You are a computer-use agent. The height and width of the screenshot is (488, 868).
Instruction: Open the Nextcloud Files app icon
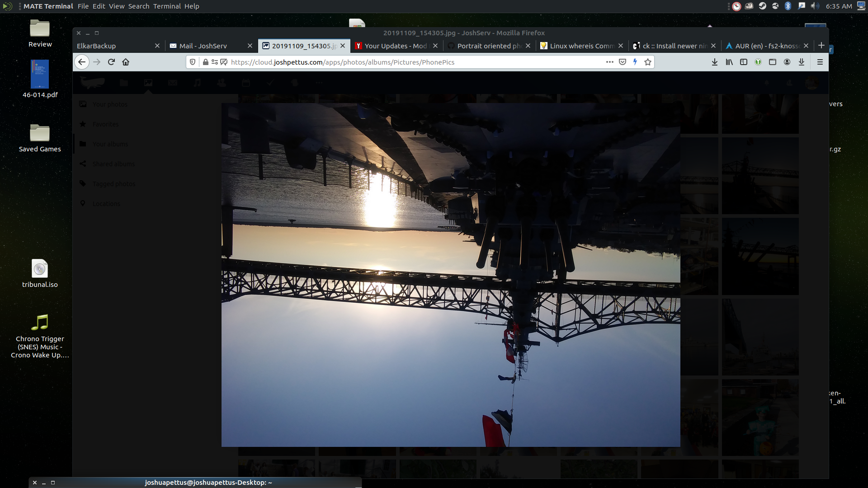(124, 83)
